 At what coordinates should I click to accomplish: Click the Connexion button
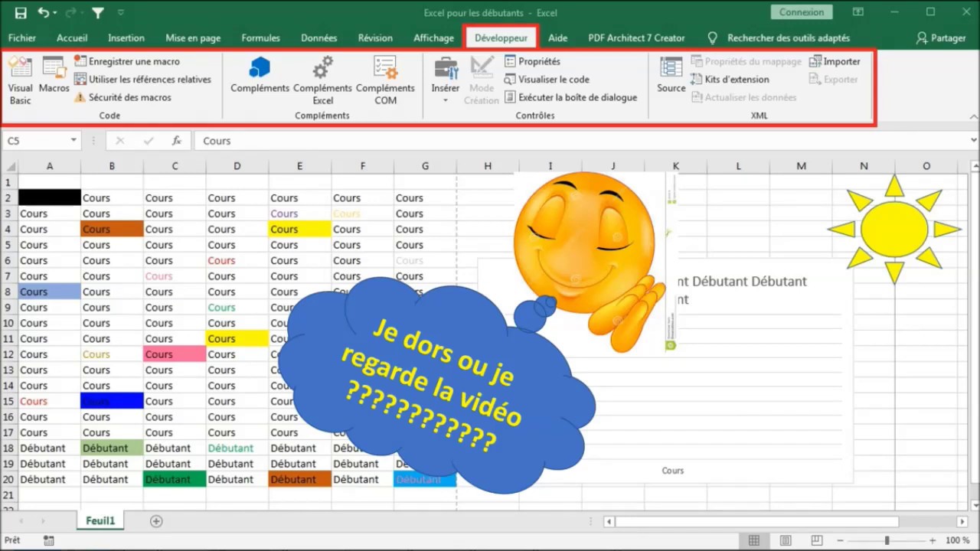(x=802, y=12)
